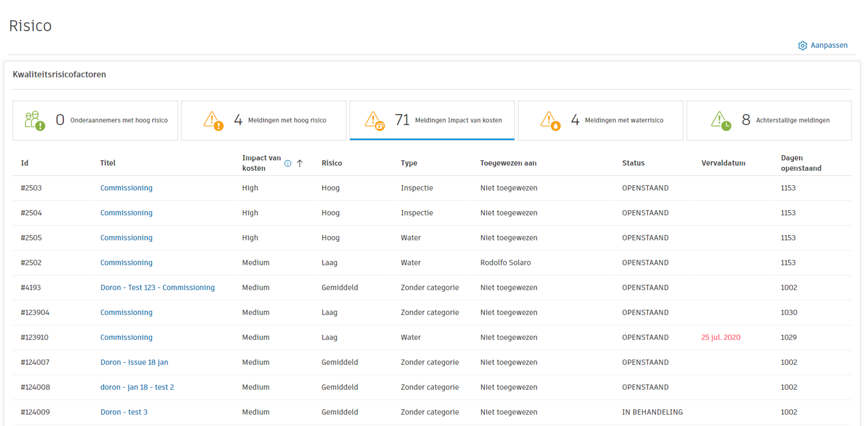Viewport: 868px width, 426px height.
Task: Select the Achterstallige meldingen tab
Action: [x=769, y=121]
